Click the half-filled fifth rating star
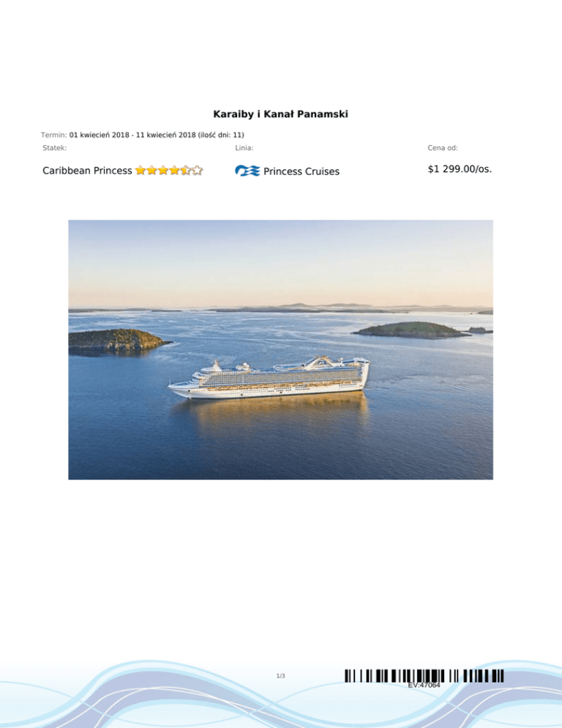 point(186,171)
